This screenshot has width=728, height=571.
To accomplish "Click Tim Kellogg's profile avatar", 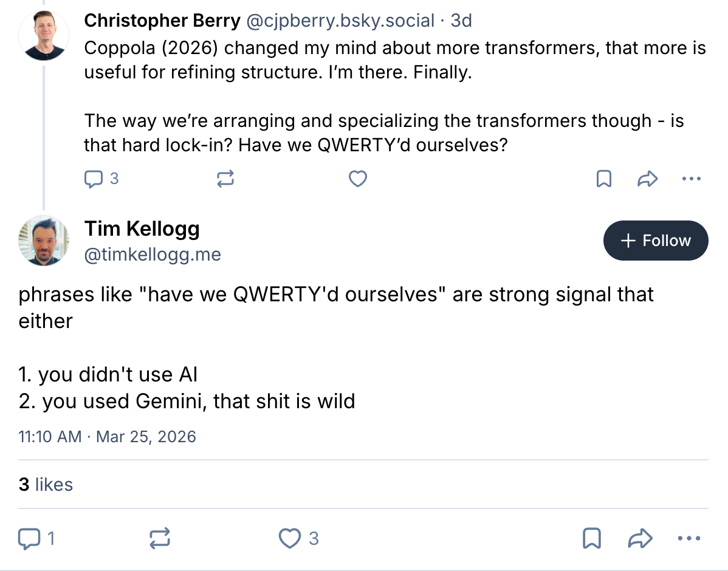I will click(44, 241).
